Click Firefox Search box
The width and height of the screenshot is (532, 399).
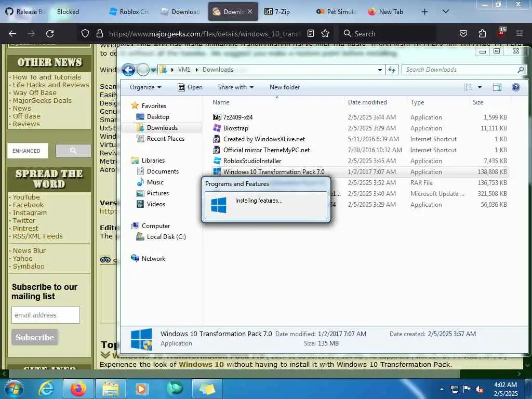[387, 34]
